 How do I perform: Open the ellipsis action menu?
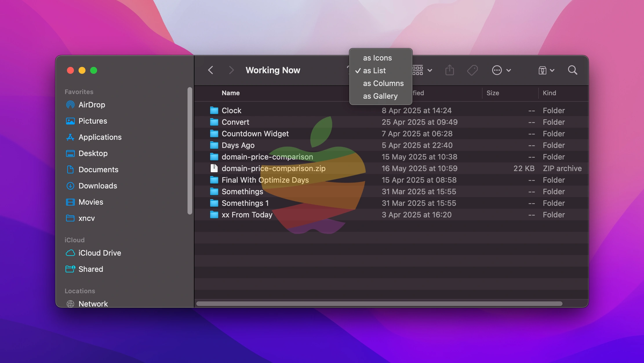pyautogui.click(x=501, y=70)
